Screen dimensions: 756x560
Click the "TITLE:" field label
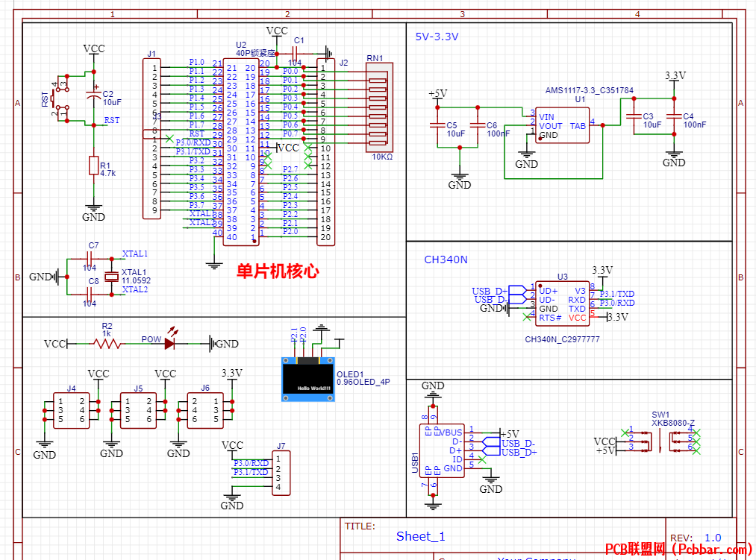click(x=360, y=526)
